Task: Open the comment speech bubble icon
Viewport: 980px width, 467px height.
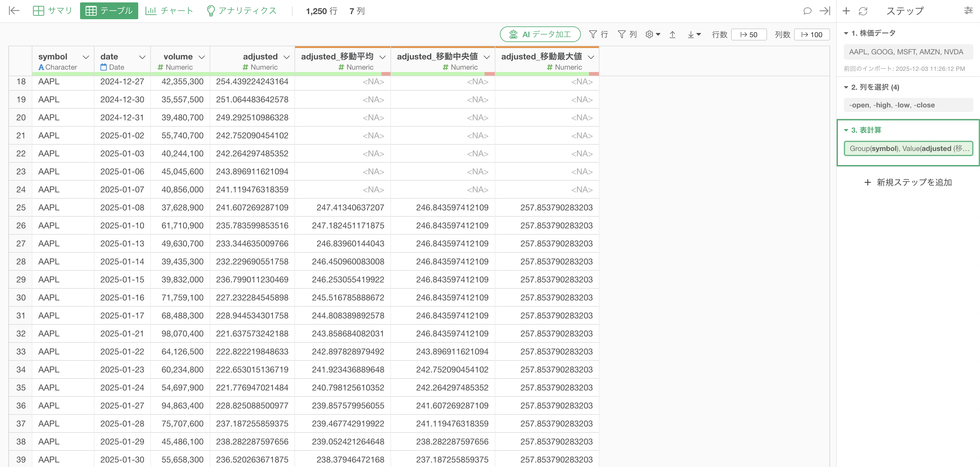Action: (807, 11)
